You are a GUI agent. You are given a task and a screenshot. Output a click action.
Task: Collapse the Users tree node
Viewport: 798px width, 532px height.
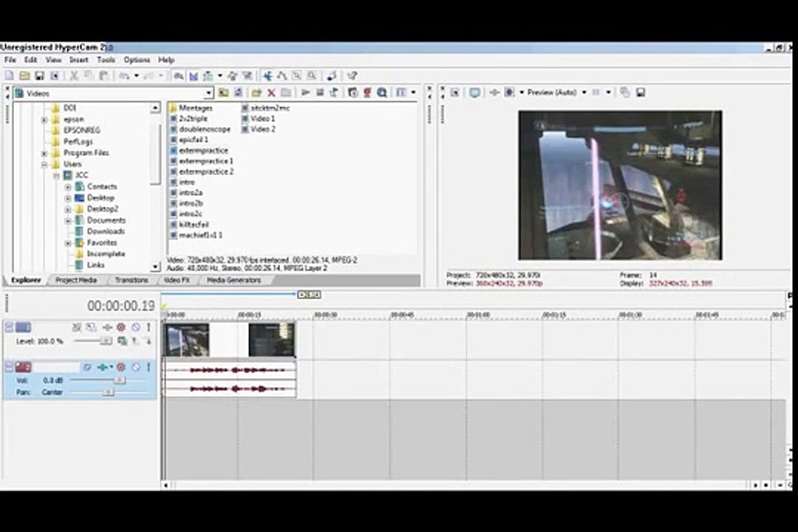(44, 165)
